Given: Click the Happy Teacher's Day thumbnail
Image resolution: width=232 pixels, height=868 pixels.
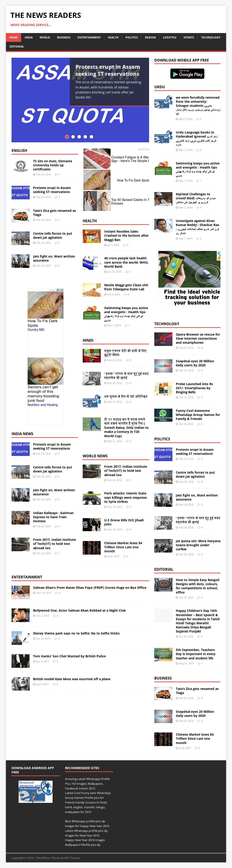Looking at the screenshot, I should (163, 654).
